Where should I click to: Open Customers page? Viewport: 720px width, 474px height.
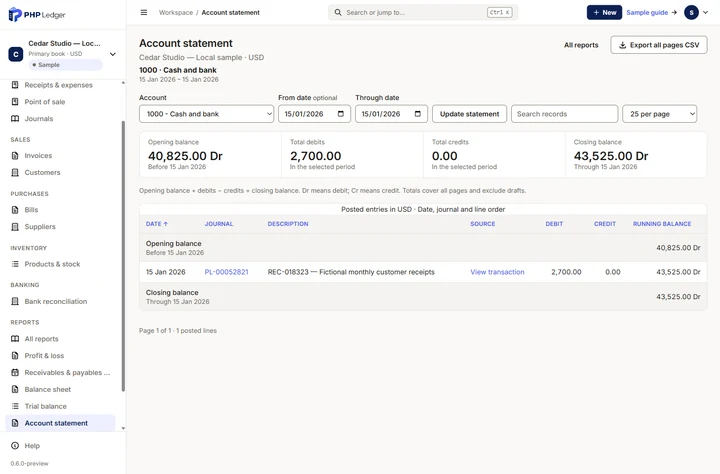pos(42,172)
